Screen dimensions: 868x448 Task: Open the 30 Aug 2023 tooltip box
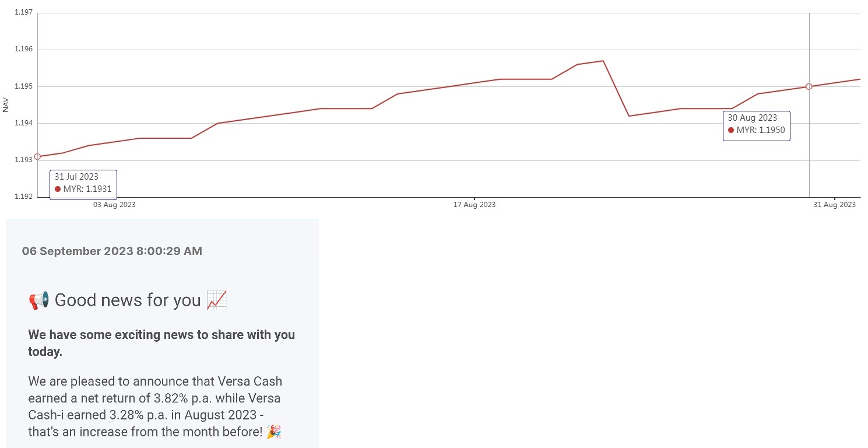(757, 126)
